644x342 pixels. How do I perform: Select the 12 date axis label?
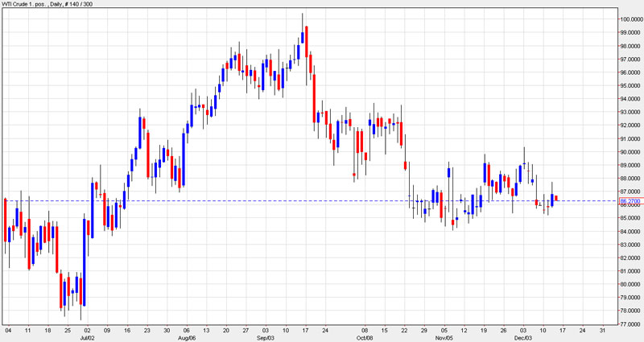(464, 331)
